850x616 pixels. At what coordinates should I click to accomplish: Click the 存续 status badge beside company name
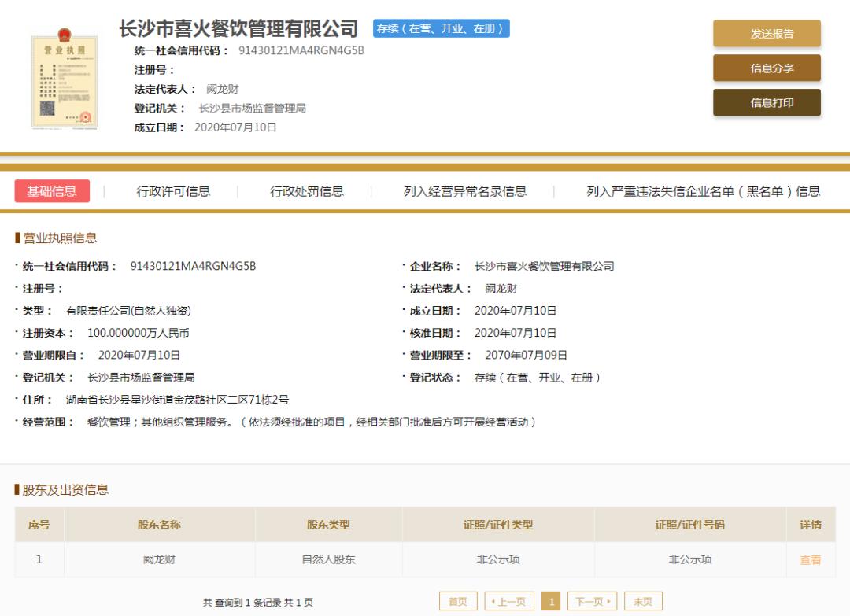[x=442, y=28]
